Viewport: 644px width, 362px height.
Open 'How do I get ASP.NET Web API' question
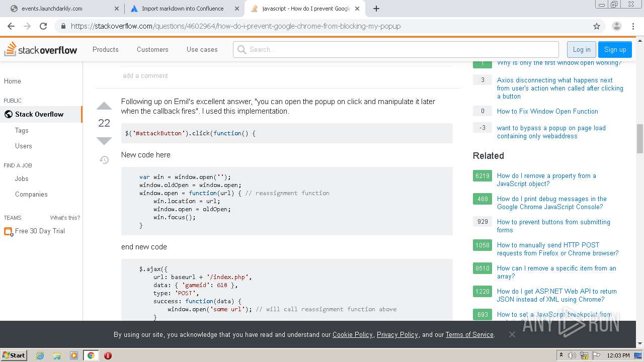[557, 295]
